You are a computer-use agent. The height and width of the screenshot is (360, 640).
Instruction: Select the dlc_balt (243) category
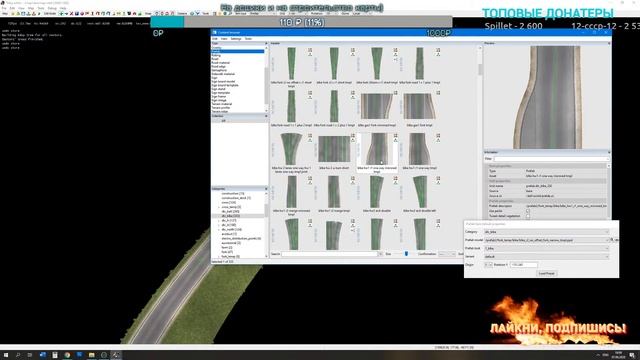pyautogui.click(x=231, y=211)
